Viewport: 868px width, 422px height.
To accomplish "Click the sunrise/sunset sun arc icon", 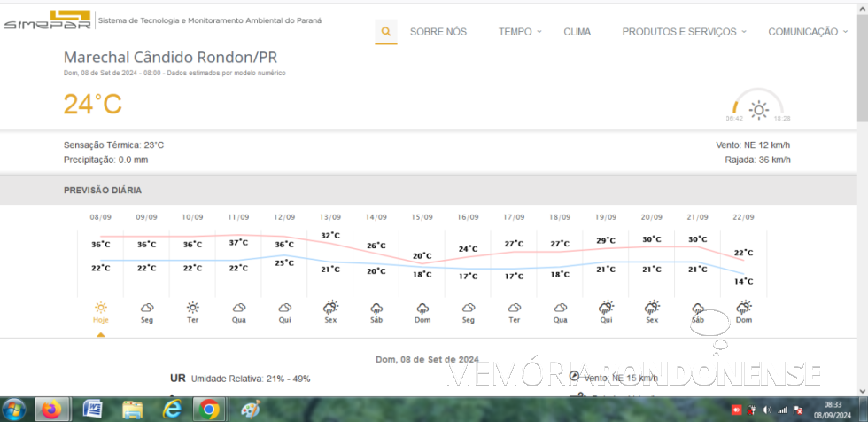I will [x=758, y=108].
